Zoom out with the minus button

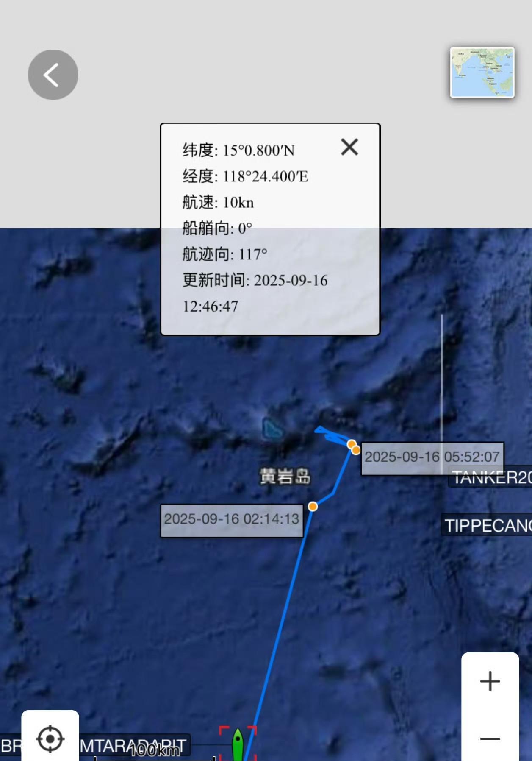[490, 739]
